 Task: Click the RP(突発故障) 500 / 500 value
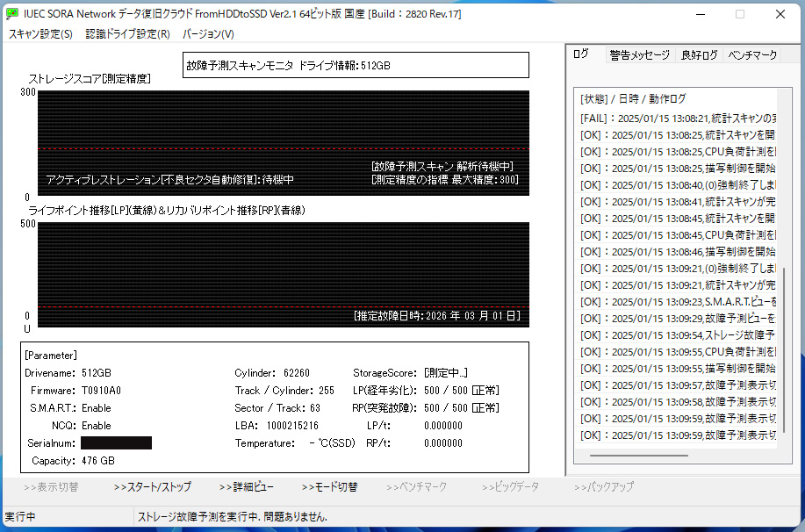tap(462, 407)
